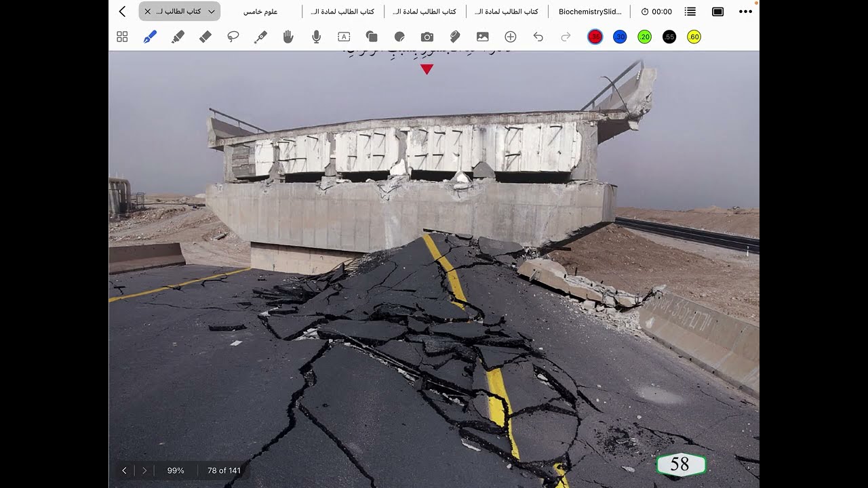Choose the green .20 pen color

(645, 37)
